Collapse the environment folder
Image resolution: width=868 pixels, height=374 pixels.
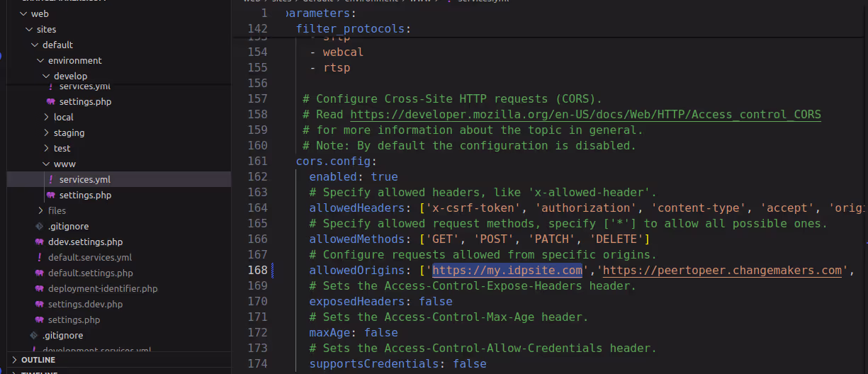pos(40,61)
